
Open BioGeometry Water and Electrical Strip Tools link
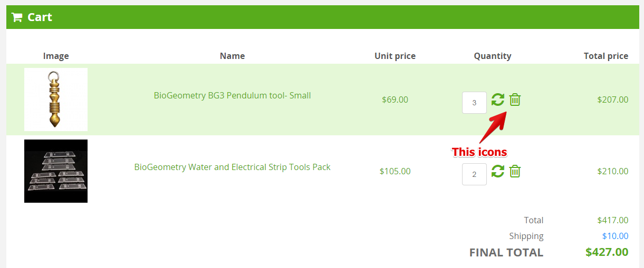tap(232, 167)
